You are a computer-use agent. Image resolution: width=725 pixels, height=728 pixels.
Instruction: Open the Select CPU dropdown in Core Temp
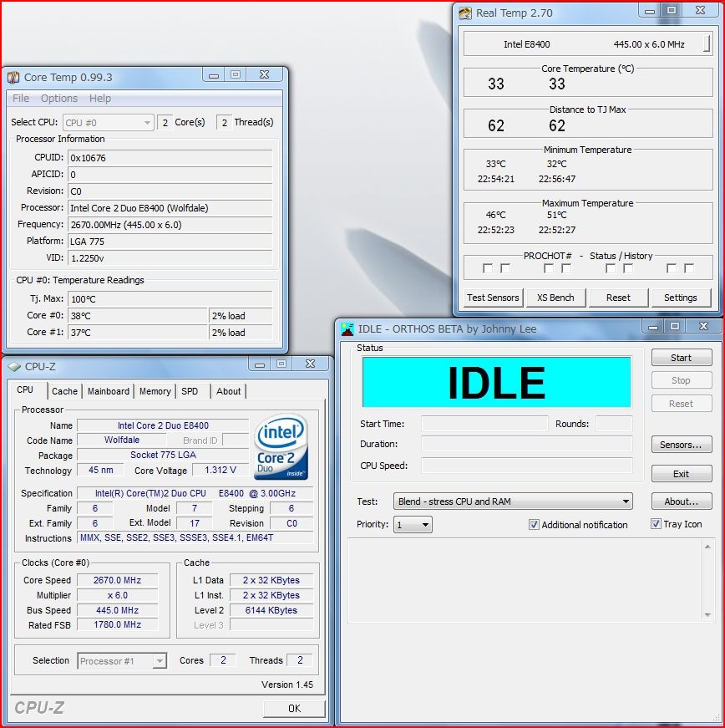point(108,123)
